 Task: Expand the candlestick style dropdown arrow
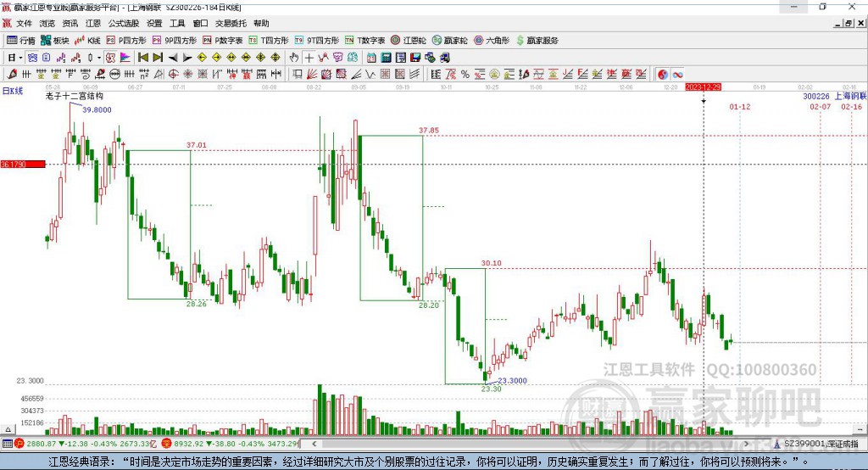99,58
